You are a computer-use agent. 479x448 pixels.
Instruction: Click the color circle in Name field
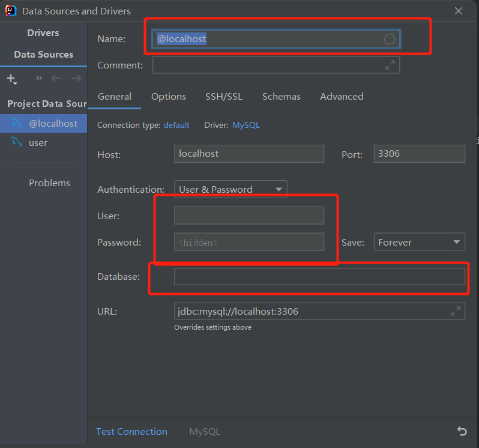coord(390,39)
